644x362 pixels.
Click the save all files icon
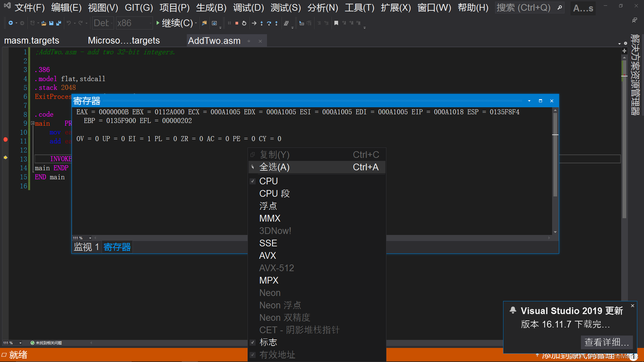click(x=59, y=23)
